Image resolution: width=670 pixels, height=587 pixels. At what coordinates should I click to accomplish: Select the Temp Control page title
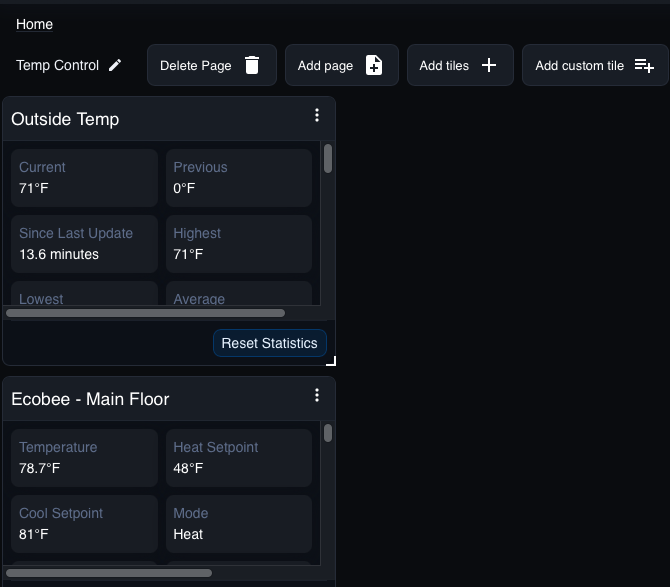coord(57,65)
